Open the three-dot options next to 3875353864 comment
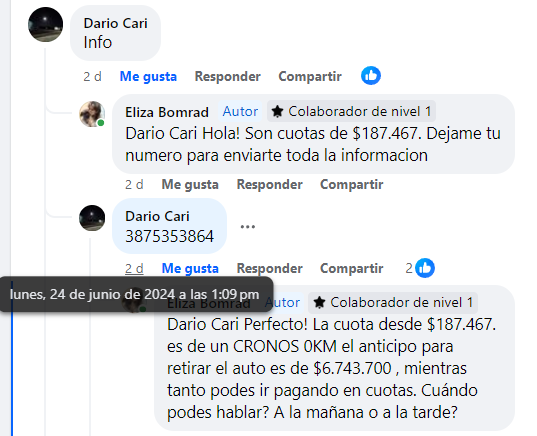 click(x=248, y=226)
